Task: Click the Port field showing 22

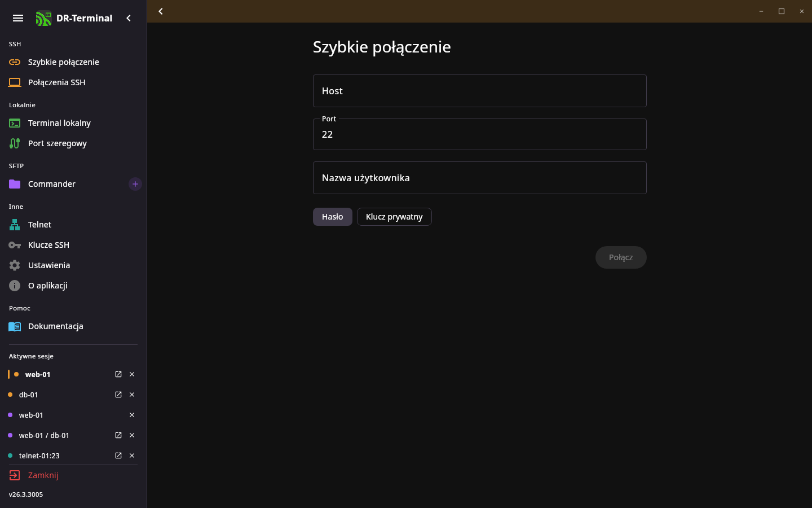Action: 480,134
